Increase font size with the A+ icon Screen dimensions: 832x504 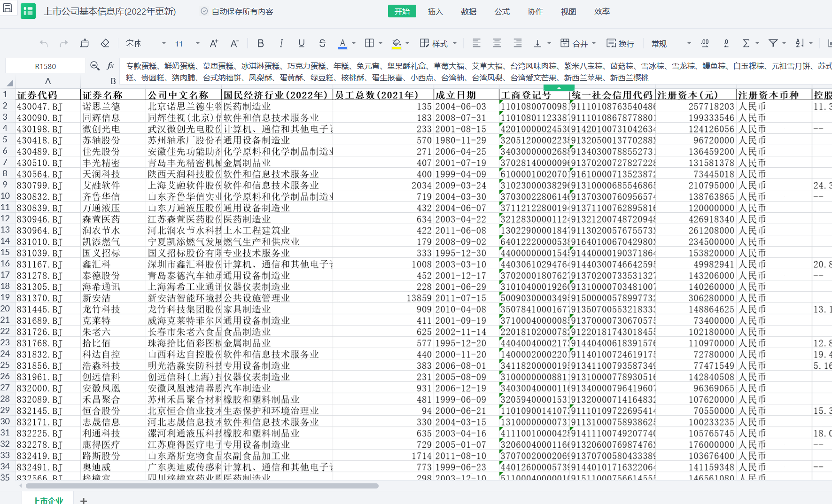pyautogui.click(x=214, y=44)
